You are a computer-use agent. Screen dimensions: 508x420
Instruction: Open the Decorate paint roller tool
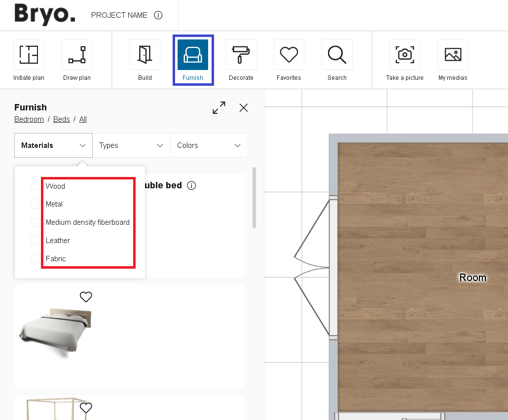click(x=241, y=55)
